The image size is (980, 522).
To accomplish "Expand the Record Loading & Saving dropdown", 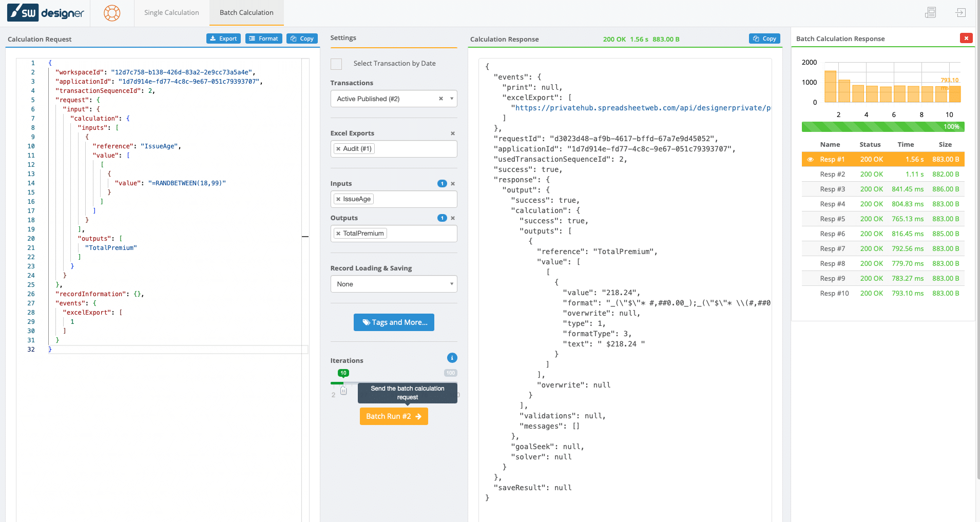I will tap(394, 284).
